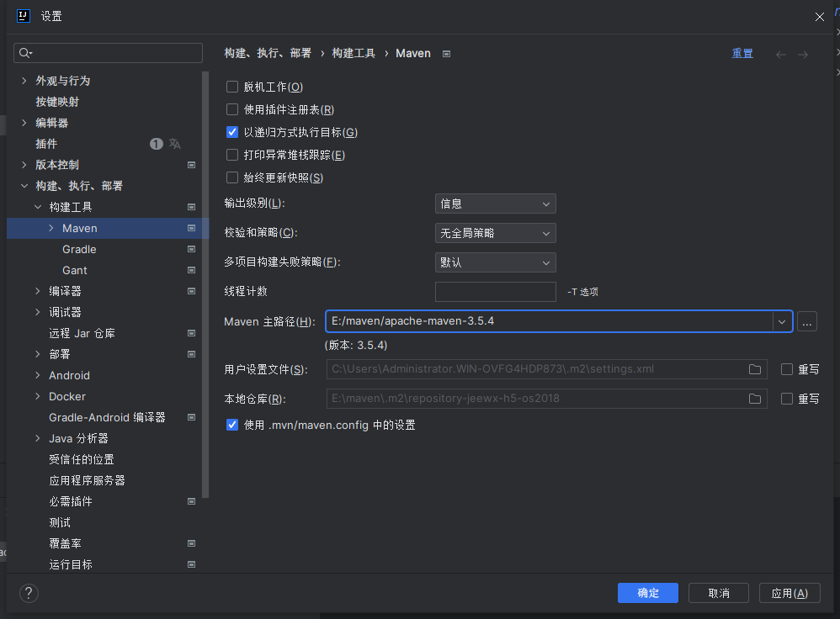This screenshot has height=619, width=840.
Task: Click the back navigation arrow near 重置
Action: [x=780, y=53]
